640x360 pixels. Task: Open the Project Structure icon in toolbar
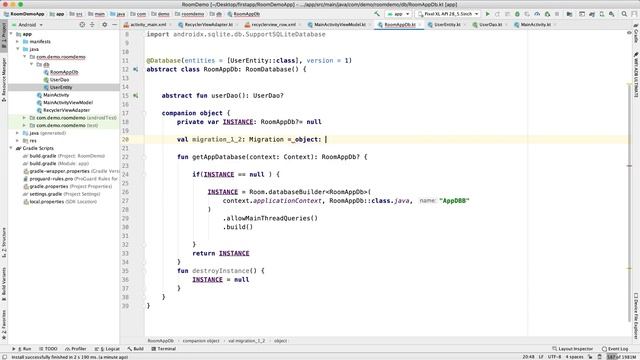pos(569,14)
